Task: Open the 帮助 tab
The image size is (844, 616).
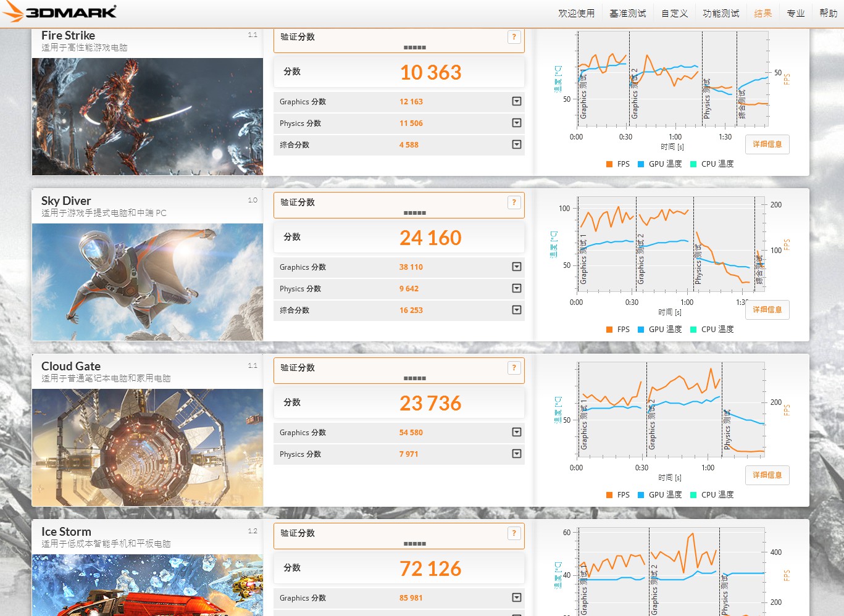Action: coord(829,13)
